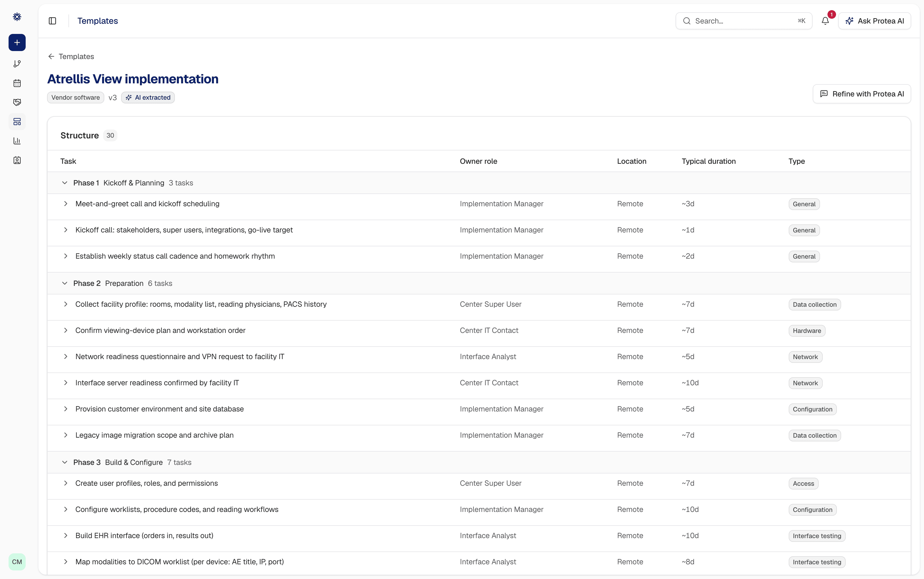Click the Structure count badge 30
This screenshot has height=579, width=924.
(110, 135)
